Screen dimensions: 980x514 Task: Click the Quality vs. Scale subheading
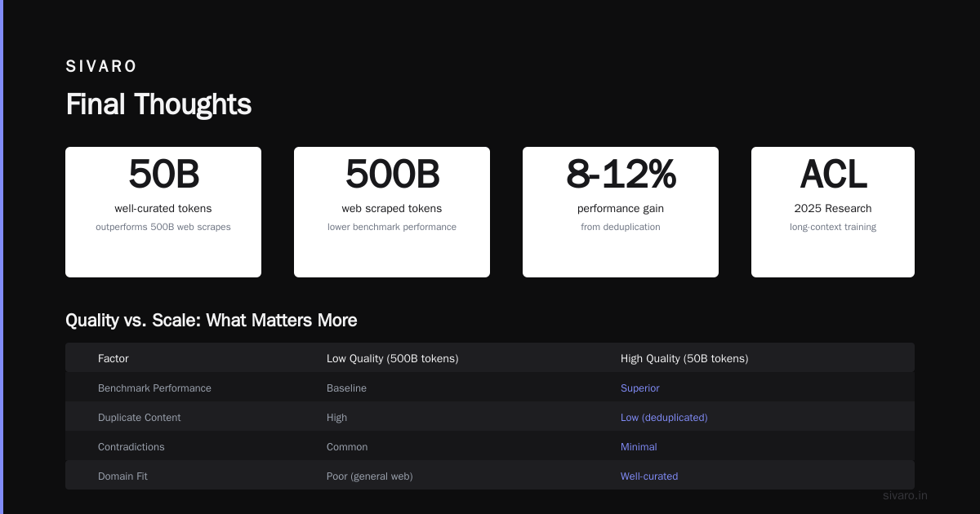click(212, 320)
